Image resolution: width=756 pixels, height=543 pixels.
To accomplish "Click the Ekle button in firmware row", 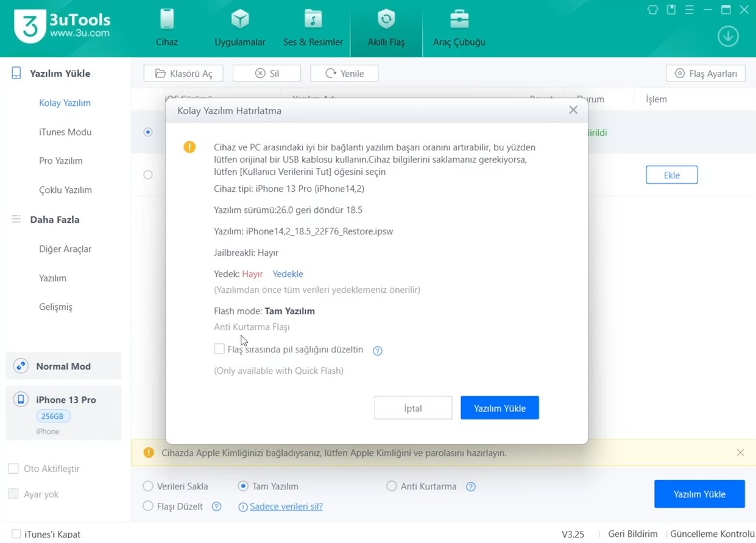I will 671,175.
